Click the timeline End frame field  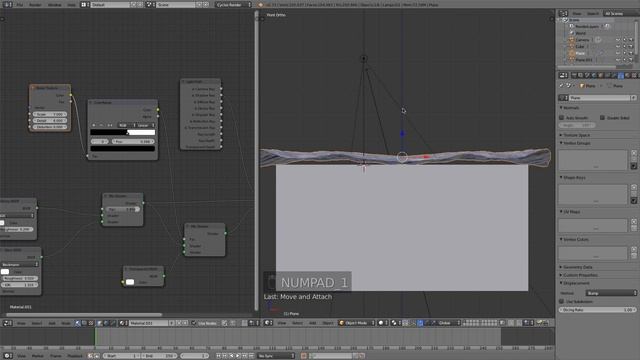[159, 356]
